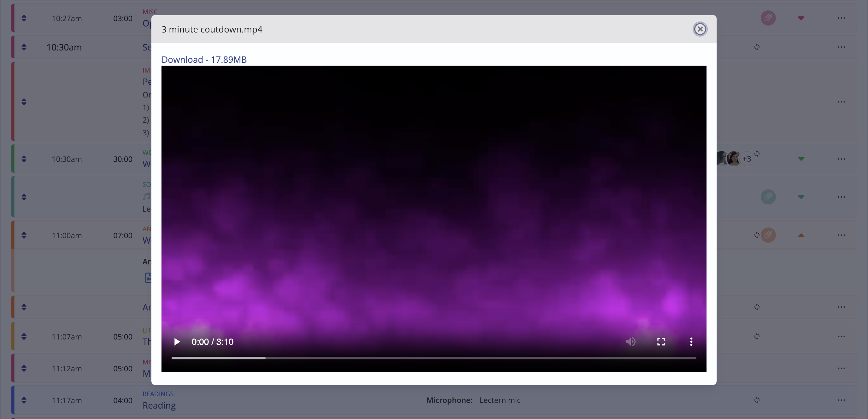
Task: Reorder handle for the 10:27am row
Action: pos(24,18)
